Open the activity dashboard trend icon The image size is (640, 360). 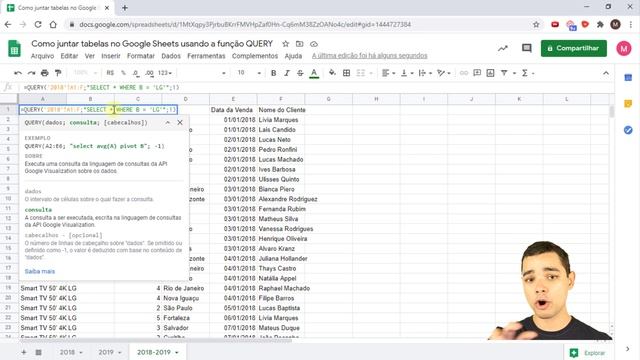(x=502, y=48)
